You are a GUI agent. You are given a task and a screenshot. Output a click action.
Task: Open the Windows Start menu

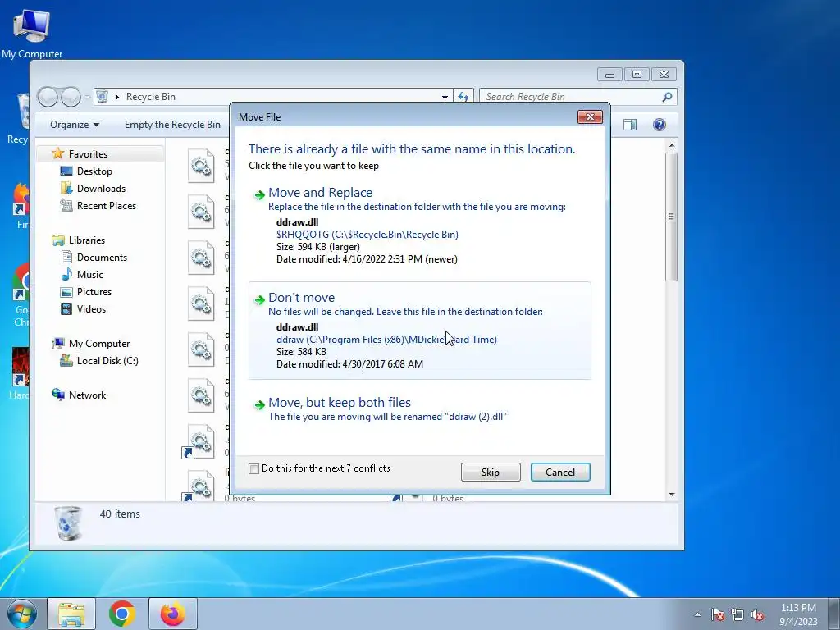pyautogui.click(x=21, y=614)
